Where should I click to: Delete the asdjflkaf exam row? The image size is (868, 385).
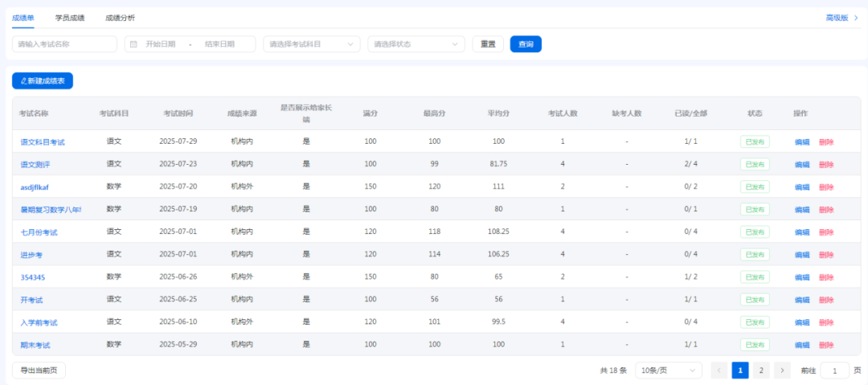826,187
